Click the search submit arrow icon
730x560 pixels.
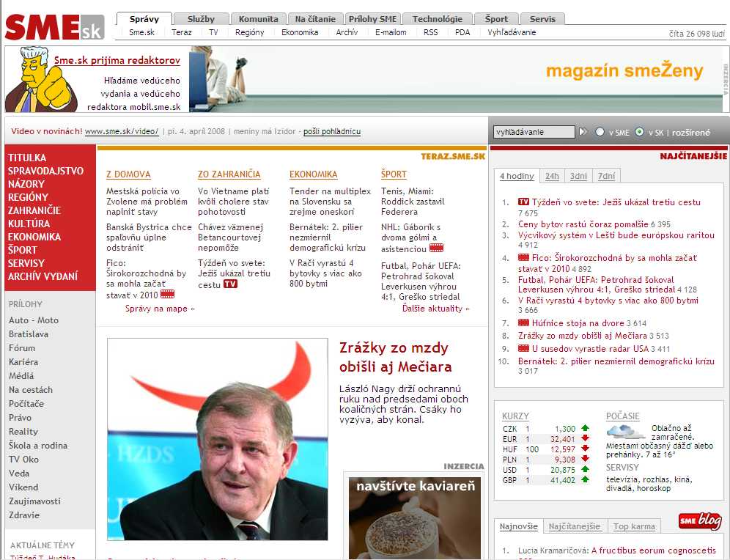click(x=583, y=132)
